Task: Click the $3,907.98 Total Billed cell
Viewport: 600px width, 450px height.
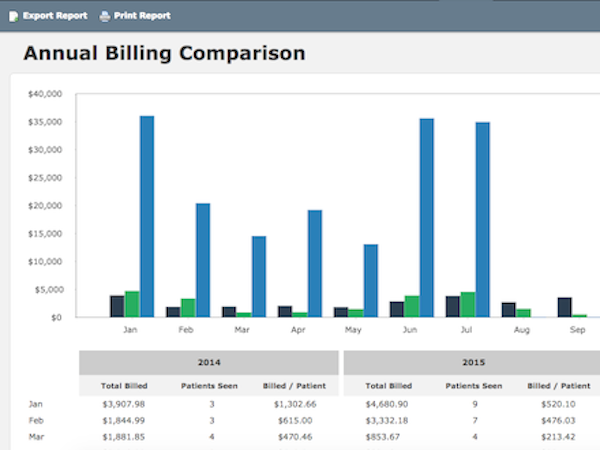Action: (x=124, y=404)
